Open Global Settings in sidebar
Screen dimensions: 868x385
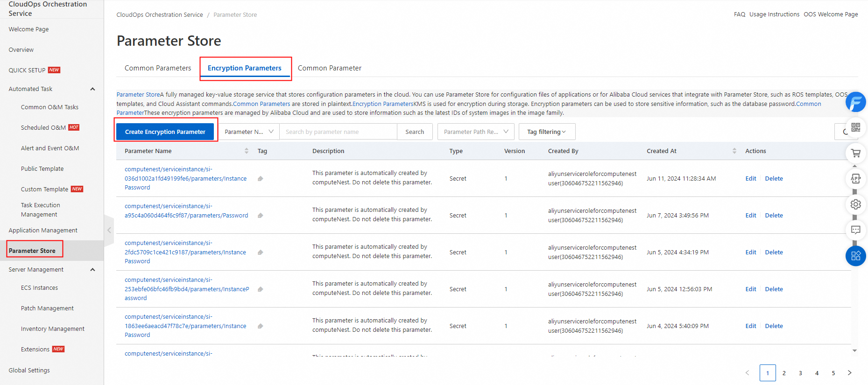tap(29, 371)
